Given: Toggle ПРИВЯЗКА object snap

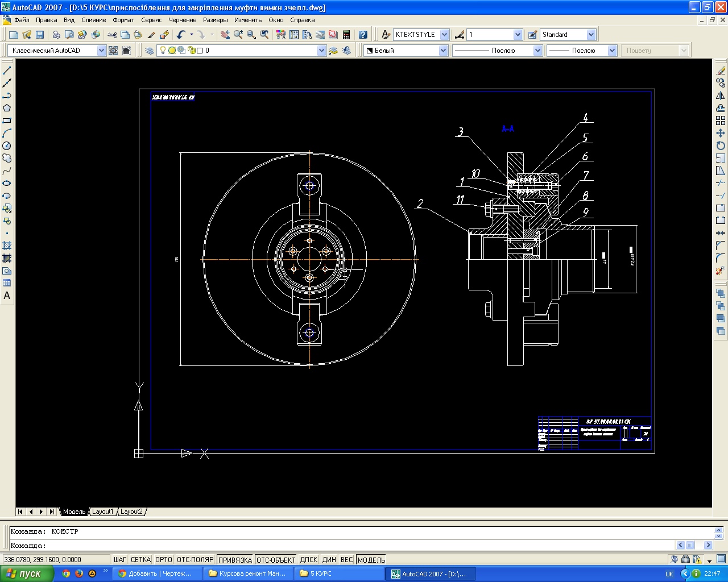Looking at the screenshot, I should 235,560.
